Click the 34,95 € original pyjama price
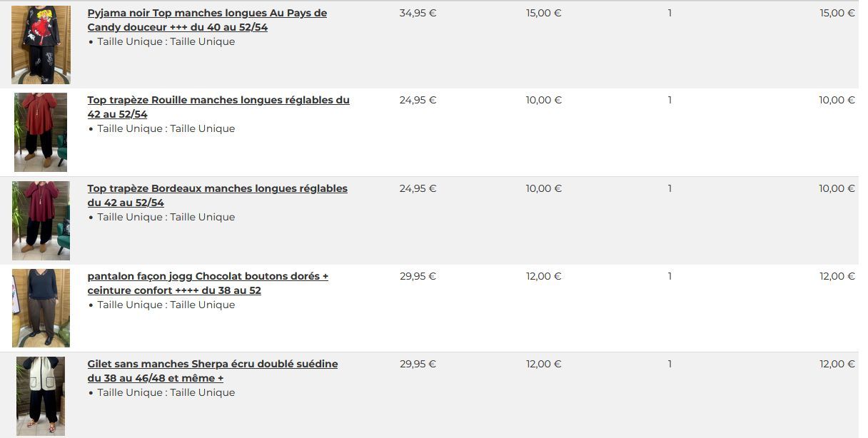The height and width of the screenshot is (438, 868). coord(418,13)
